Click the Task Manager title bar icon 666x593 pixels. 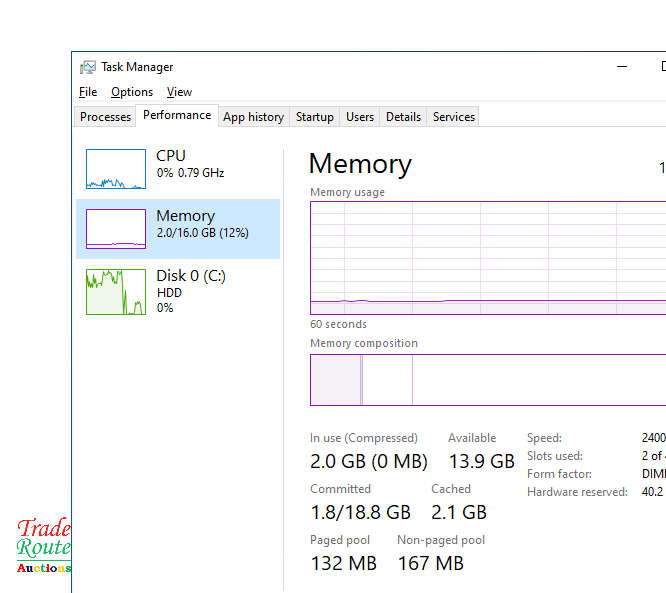88,67
